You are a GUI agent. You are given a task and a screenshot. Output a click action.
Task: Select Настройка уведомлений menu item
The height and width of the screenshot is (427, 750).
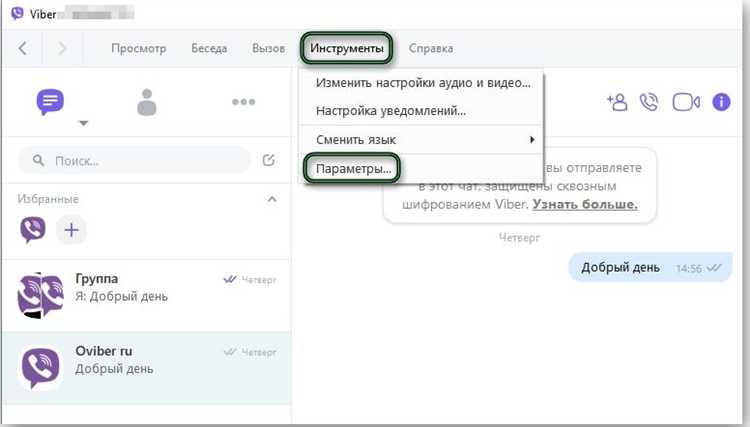coord(421,111)
